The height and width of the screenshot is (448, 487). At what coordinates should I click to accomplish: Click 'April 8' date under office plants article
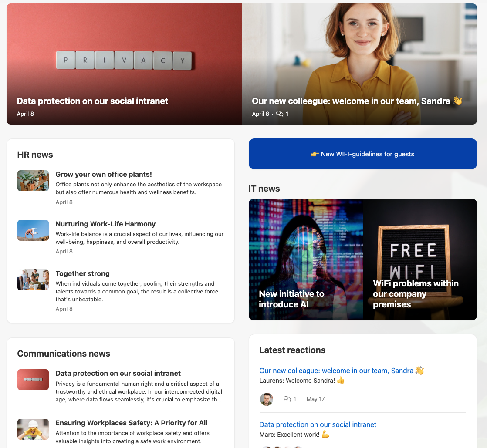pos(64,202)
